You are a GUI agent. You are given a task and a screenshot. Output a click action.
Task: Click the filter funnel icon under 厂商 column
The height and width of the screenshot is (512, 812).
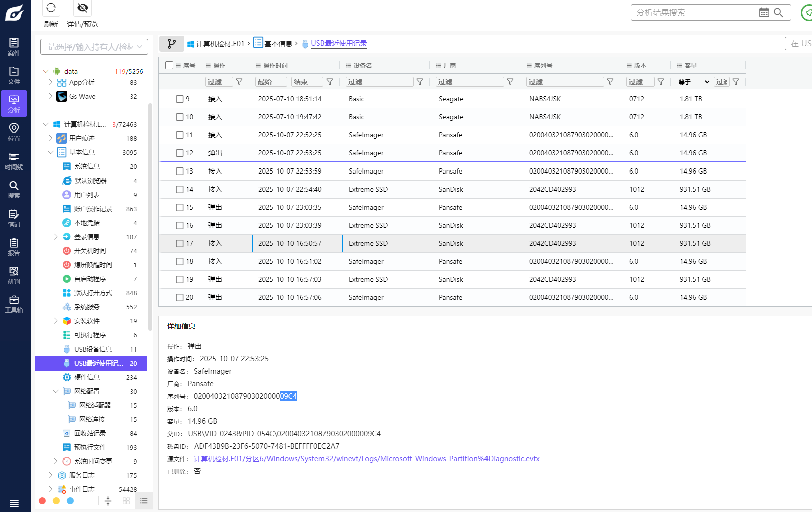point(510,82)
